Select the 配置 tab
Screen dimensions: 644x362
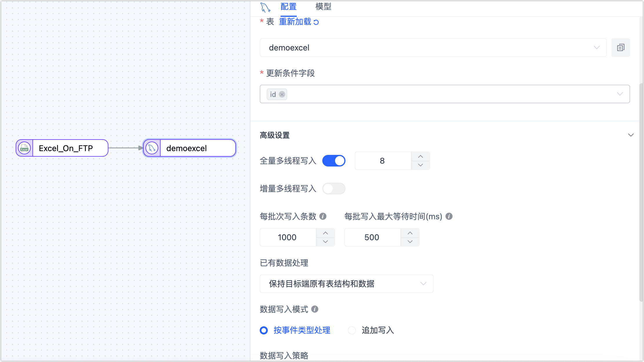(288, 7)
